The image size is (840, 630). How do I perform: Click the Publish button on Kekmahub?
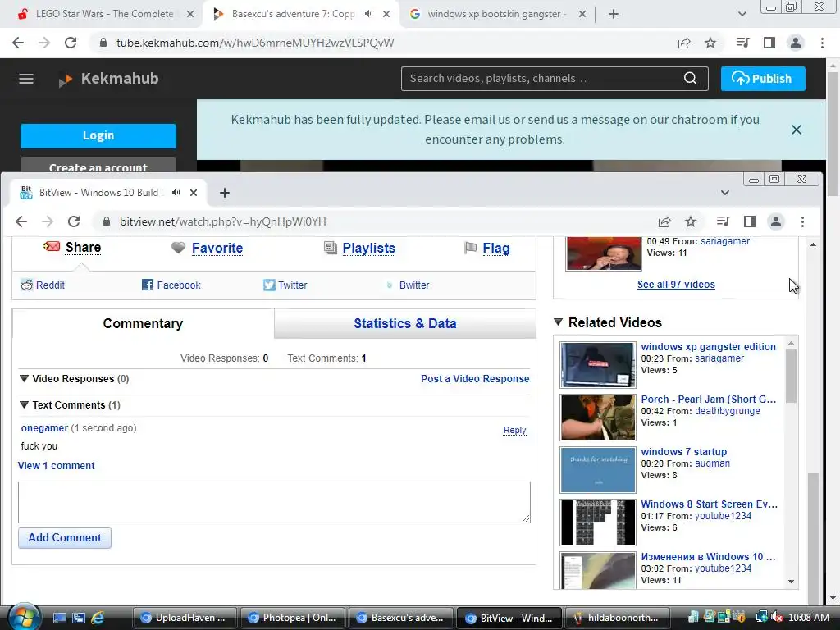pyautogui.click(x=762, y=79)
